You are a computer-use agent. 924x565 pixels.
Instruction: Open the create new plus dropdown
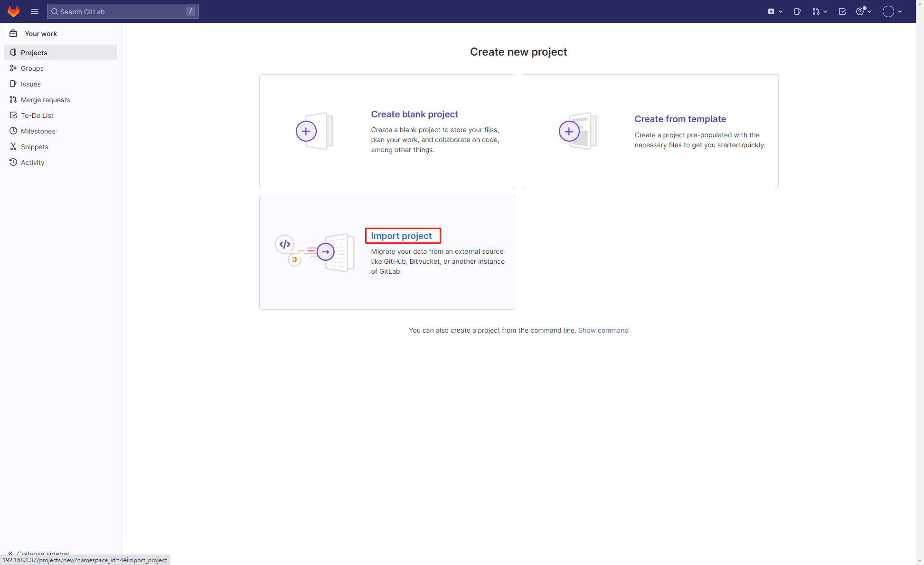click(x=775, y=11)
